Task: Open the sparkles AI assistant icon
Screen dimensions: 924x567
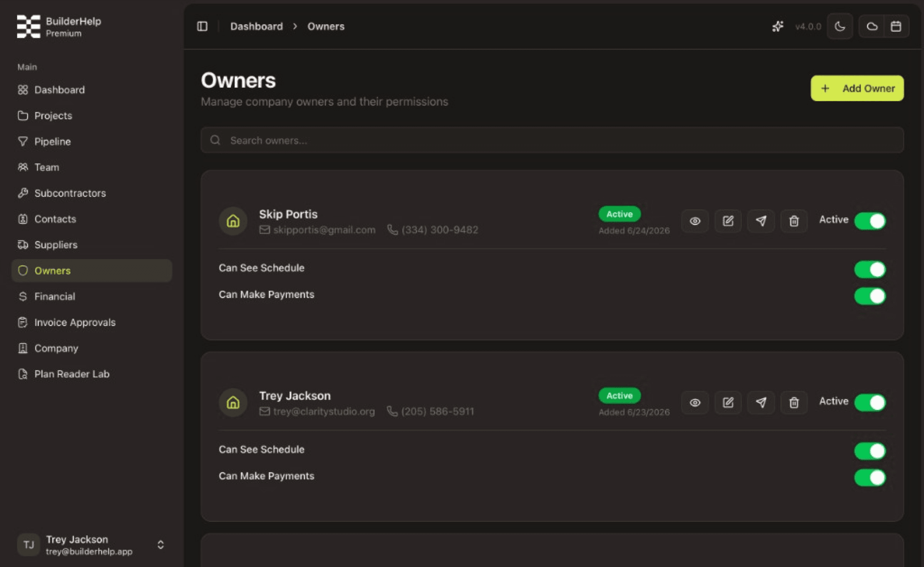Action: (x=778, y=26)
